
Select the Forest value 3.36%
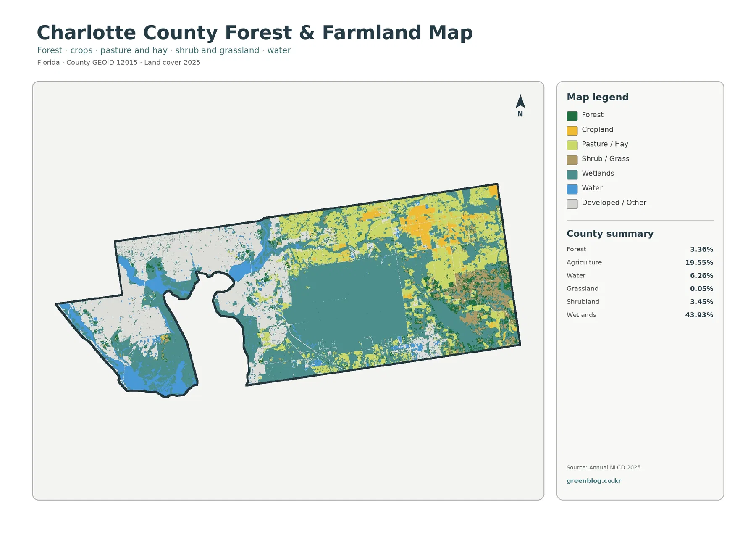coord(701,250)
